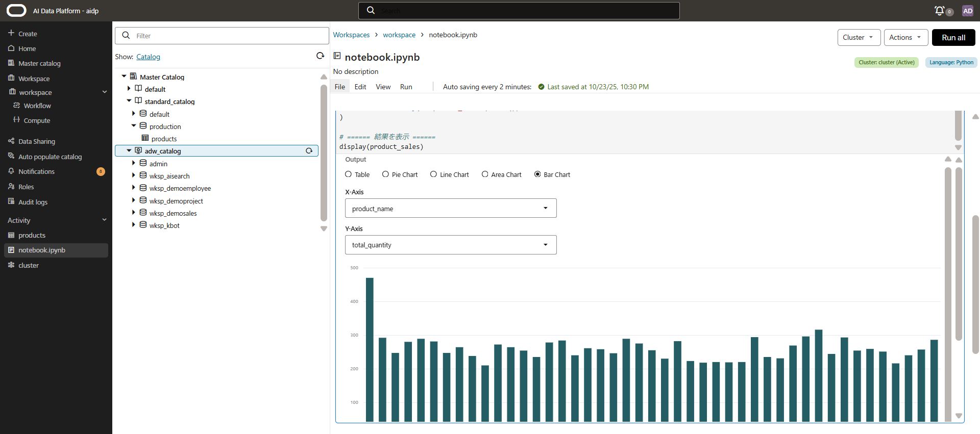Click the Language Python badge
The width and height of the screenshot is (980, 434).
951,62
